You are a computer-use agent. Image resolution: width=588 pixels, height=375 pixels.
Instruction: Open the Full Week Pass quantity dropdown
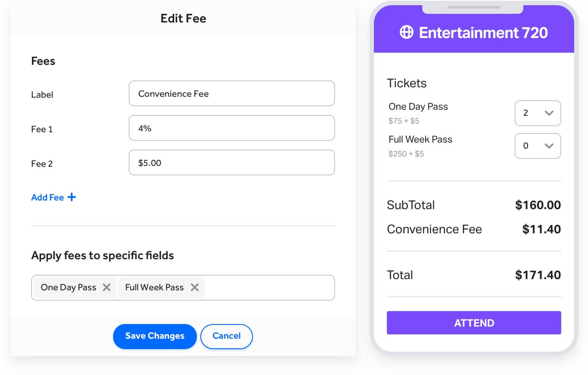(x=537, y=146)
